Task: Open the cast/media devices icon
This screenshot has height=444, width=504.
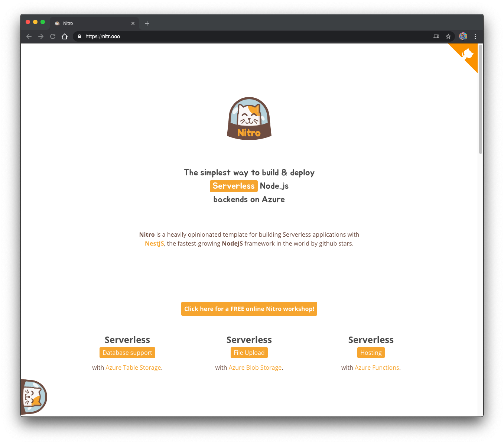Action: tap(436, 36)
